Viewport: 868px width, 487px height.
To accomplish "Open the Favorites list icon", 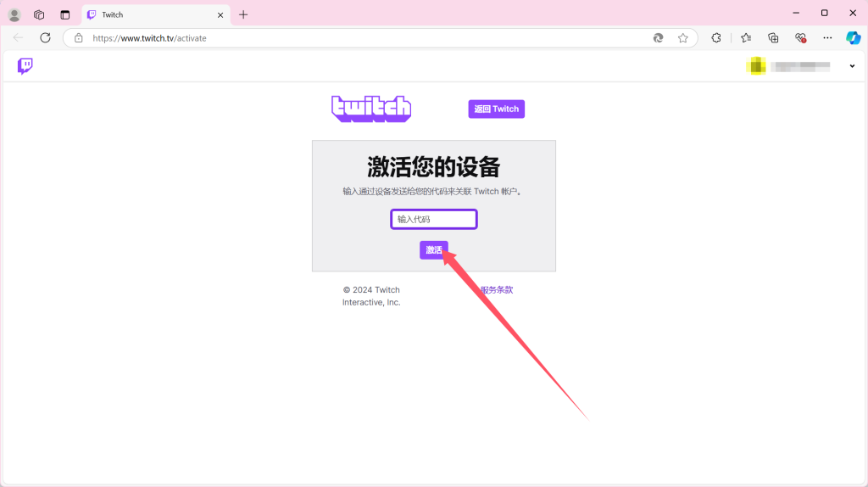I will (746, 38).
